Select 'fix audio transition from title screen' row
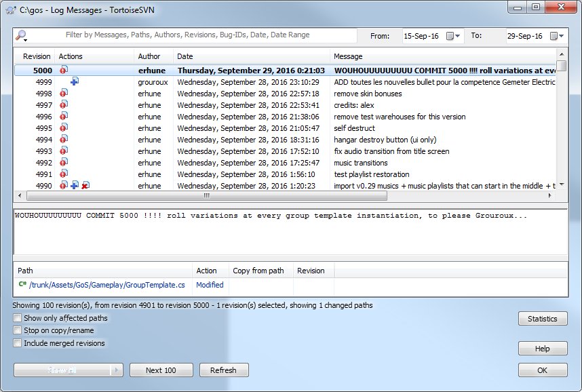This screenshot has height=392, width=582. click(x=285, y=151)
